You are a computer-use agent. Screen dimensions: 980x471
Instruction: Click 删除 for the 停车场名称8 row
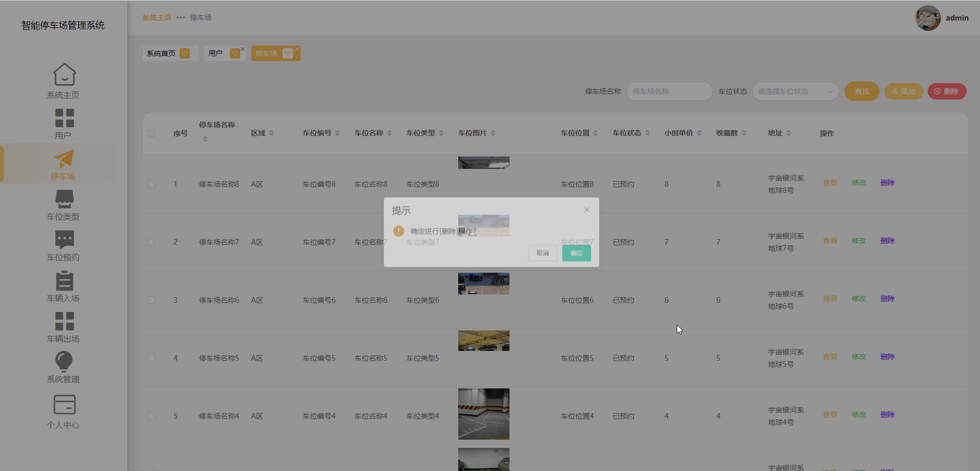click(x=888, y=183)
